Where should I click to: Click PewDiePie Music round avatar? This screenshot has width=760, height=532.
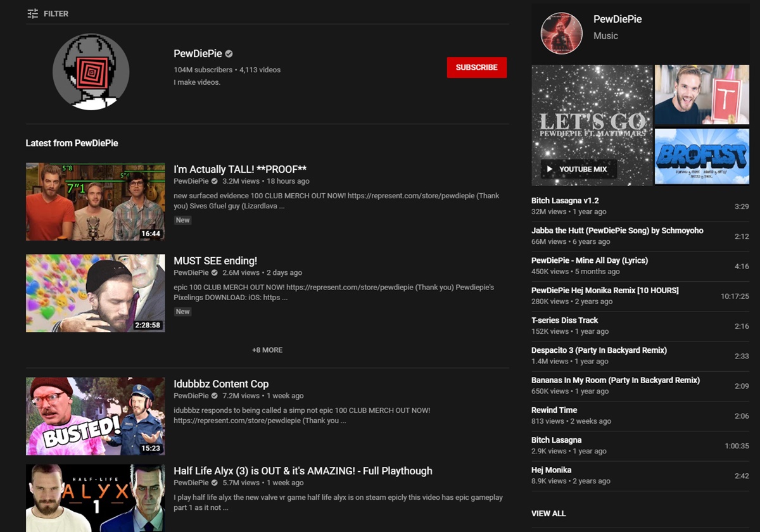coord(560,33)
